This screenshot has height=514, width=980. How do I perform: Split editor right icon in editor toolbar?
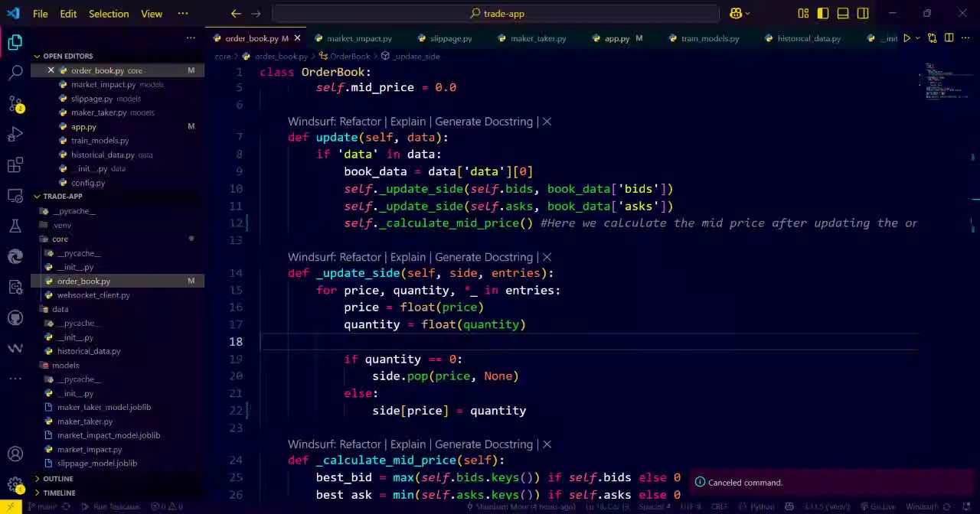[x=949, y=38]
